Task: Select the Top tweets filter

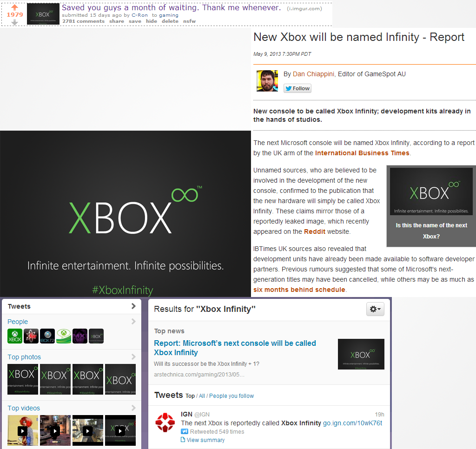Action: 190,396
